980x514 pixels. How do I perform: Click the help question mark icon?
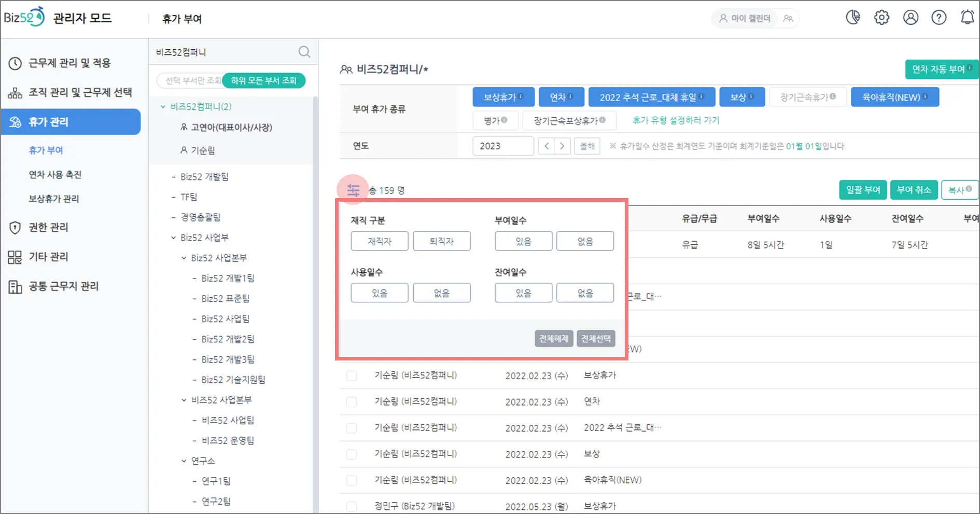[x=939, y=18]
